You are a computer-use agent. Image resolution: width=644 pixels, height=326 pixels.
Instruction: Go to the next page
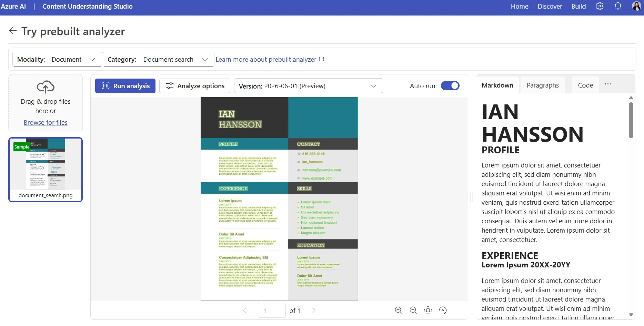coord(314,310)
